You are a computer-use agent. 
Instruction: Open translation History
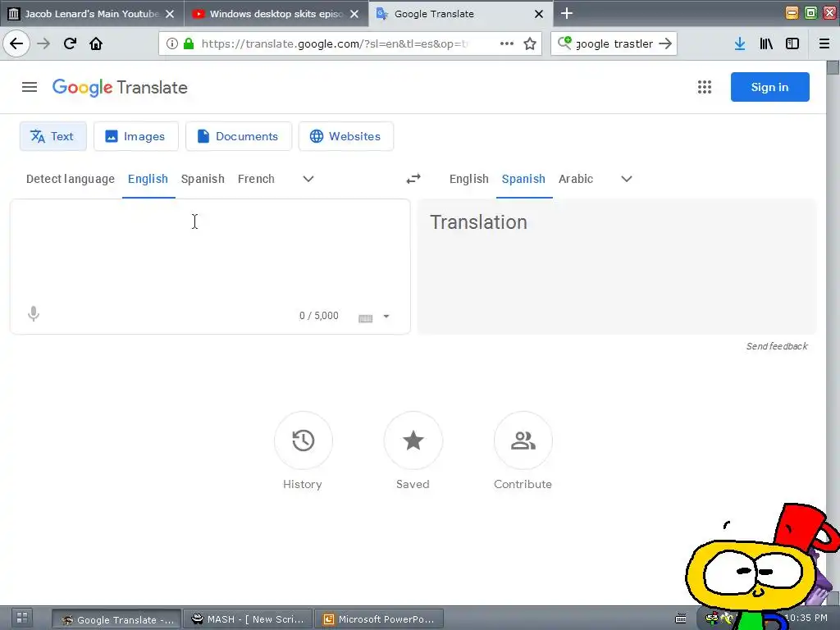click(x=304, y=441)
